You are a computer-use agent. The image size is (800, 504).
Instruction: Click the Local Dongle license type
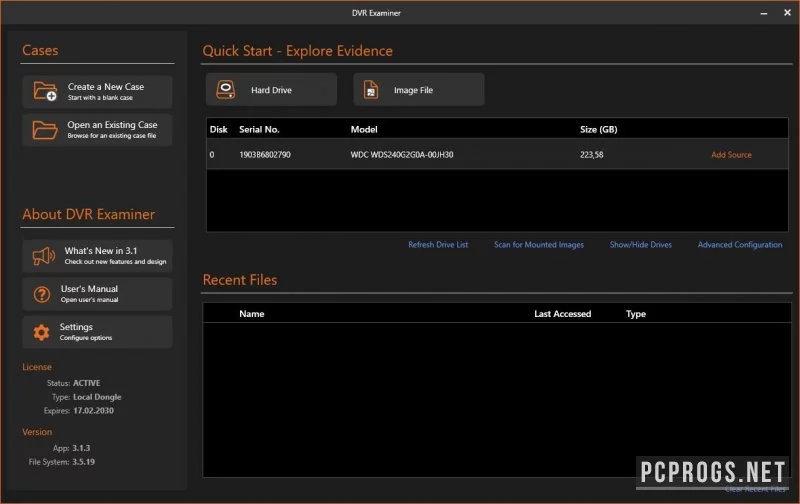point(97,397)
